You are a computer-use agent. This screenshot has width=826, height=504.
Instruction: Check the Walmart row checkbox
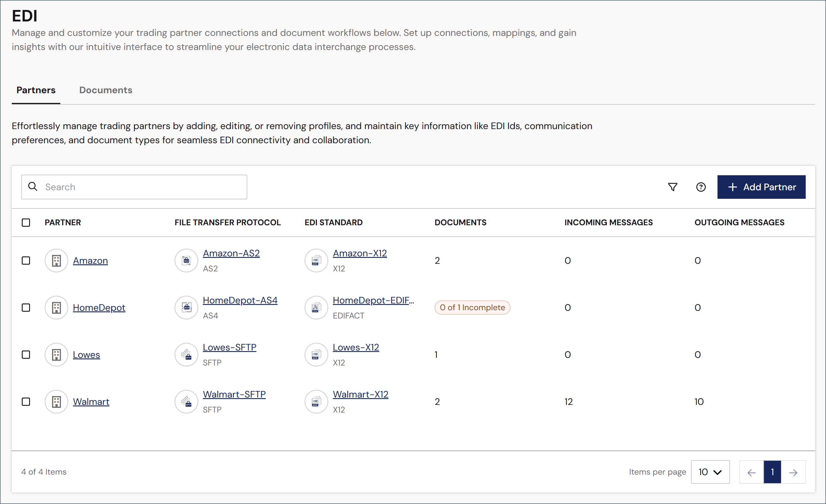point(26,401)
